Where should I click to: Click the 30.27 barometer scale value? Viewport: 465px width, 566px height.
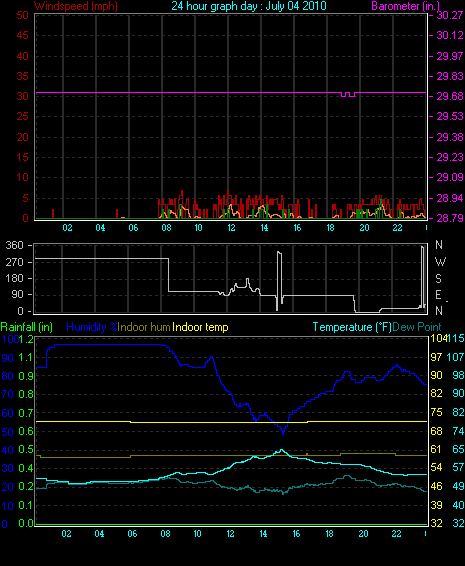click(x=450, y=15)
